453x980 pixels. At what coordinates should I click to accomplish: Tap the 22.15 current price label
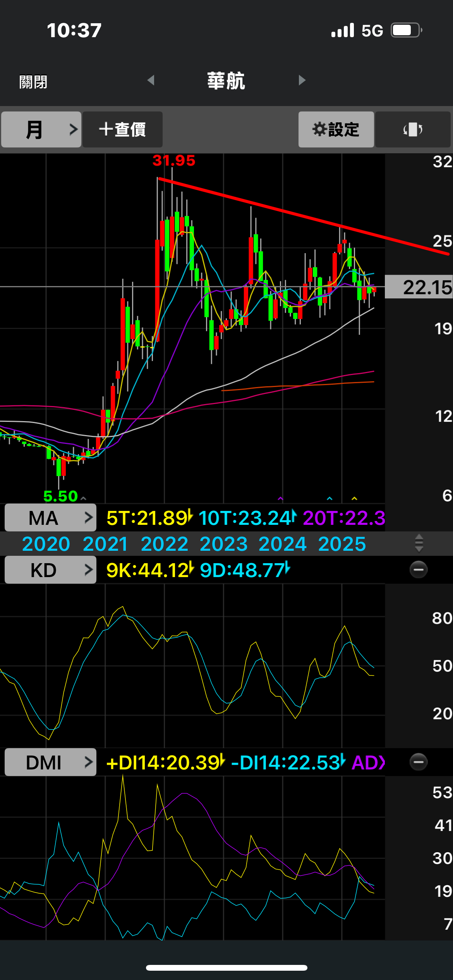click(419, 287)
